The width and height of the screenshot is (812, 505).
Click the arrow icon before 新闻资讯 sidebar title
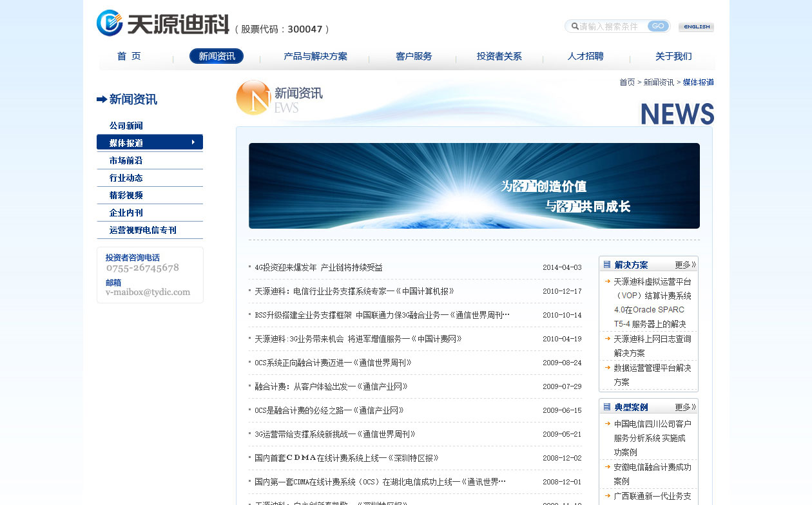click(x=102, y=99)
